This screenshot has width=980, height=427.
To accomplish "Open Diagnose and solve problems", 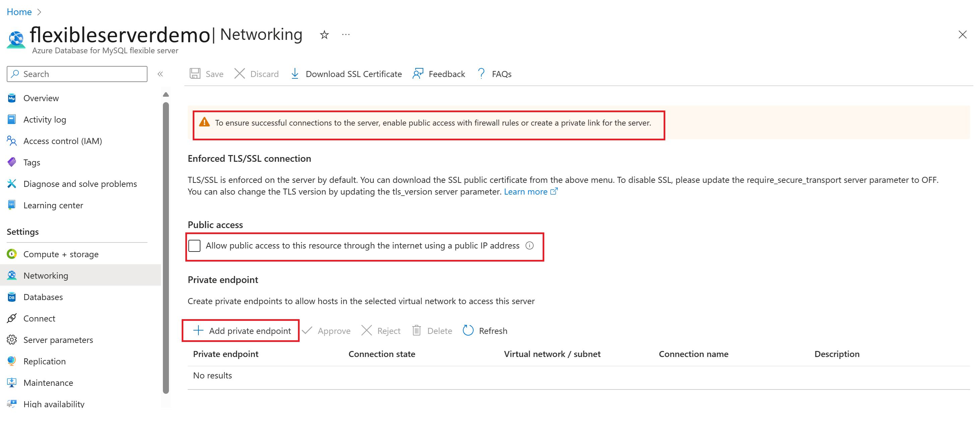I will (80, 184).
